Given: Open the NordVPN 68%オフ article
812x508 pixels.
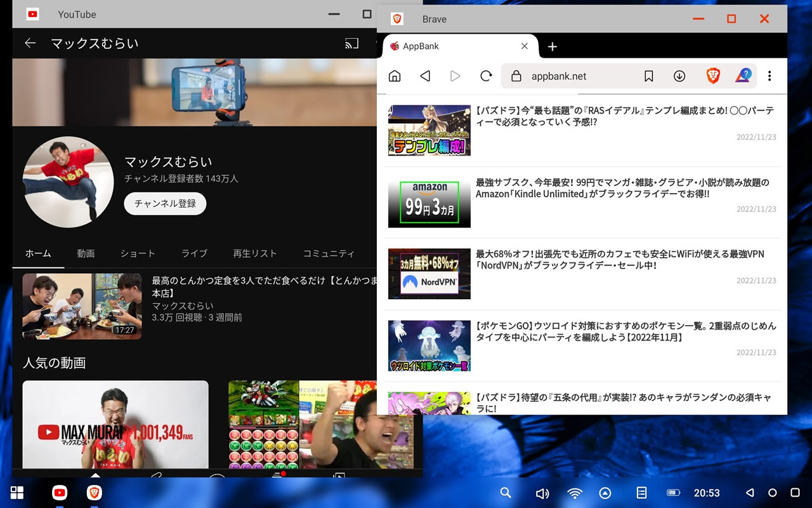Looking at the screenshot, I should click(x=620, y=260).
